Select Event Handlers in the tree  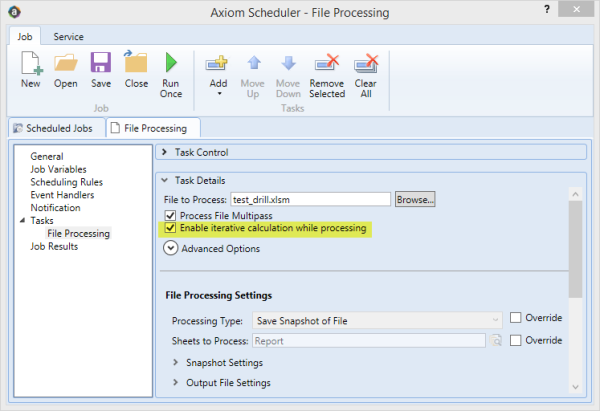(62, 195)
